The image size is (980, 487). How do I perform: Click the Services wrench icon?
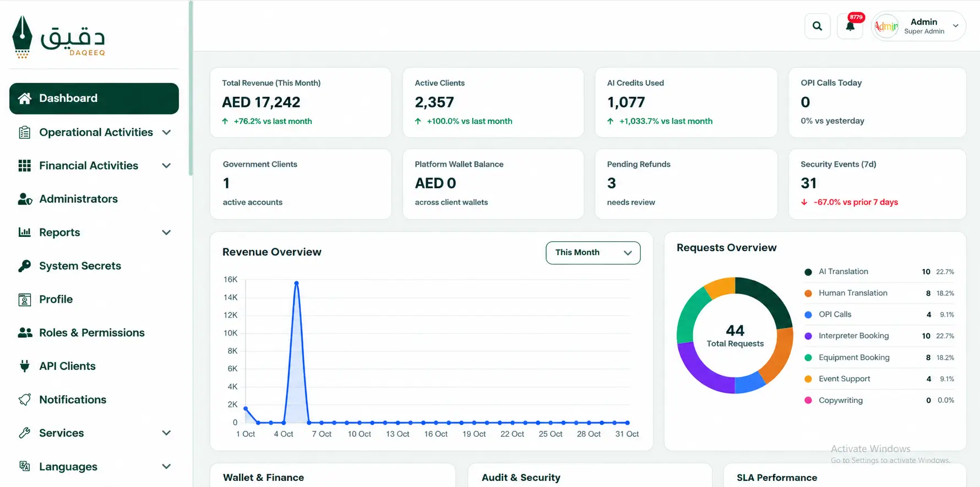[x=25, y=433]
